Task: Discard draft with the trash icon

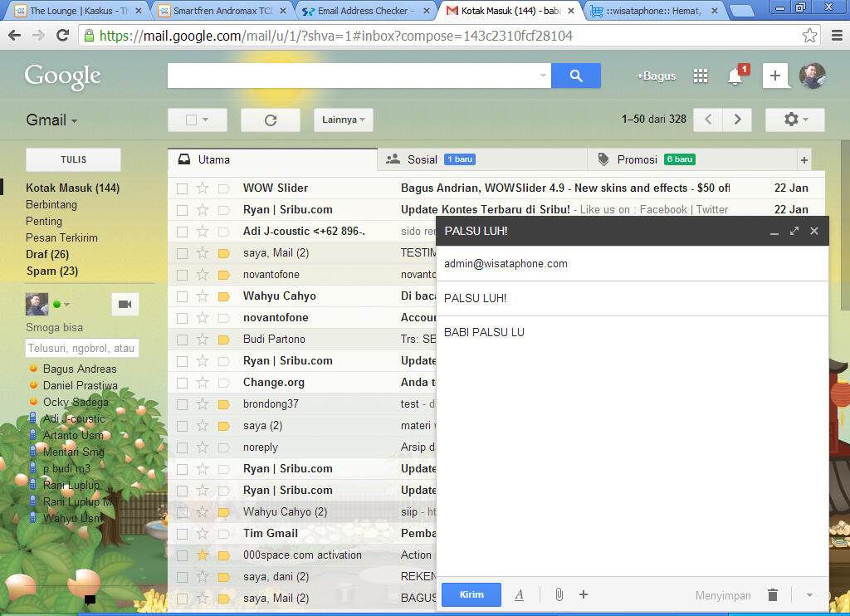Action: pos(773,594)
